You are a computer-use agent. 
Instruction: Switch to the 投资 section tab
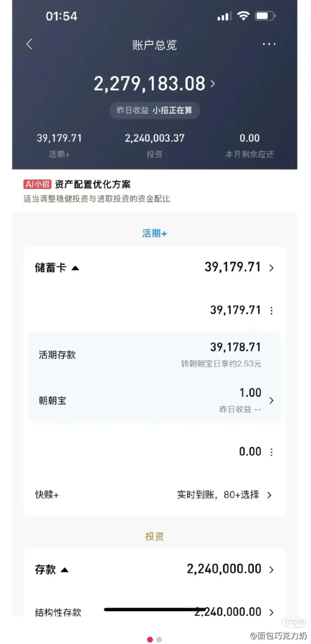[154, 536]
